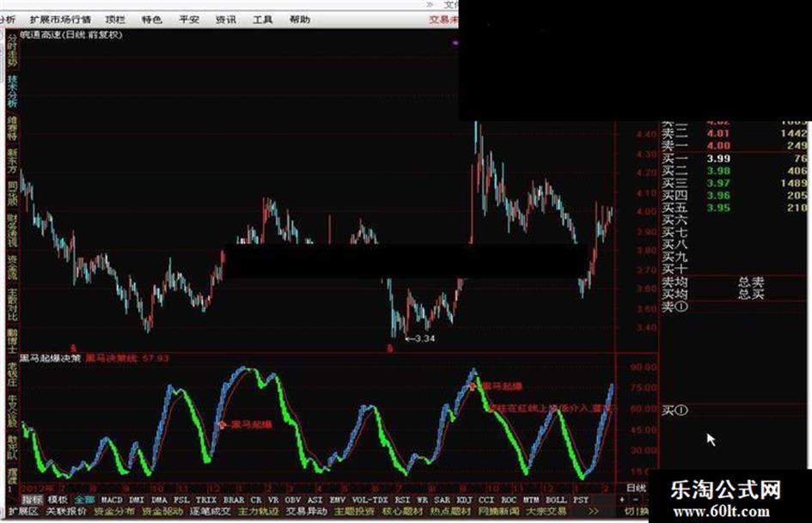Screen dimensions: 812x523
Task: Open the 新东方 sidebar tab
Action: point(12,161)
